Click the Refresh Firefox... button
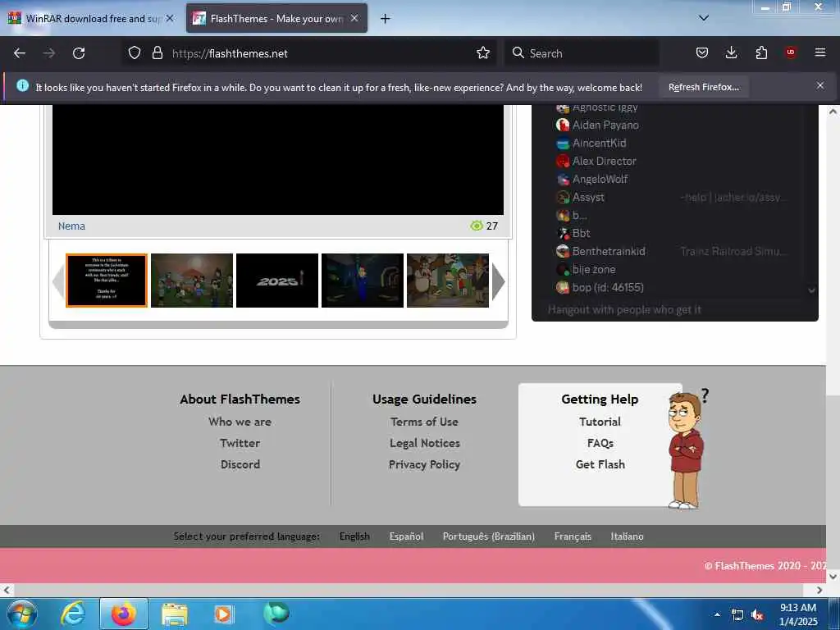Screen dimensions: 840x630 [x=703, y=87]
